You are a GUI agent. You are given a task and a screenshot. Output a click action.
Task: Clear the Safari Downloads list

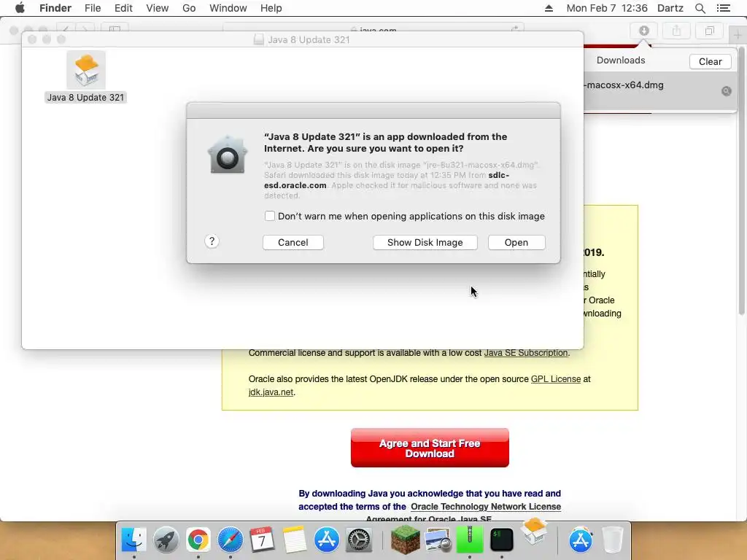710,61
